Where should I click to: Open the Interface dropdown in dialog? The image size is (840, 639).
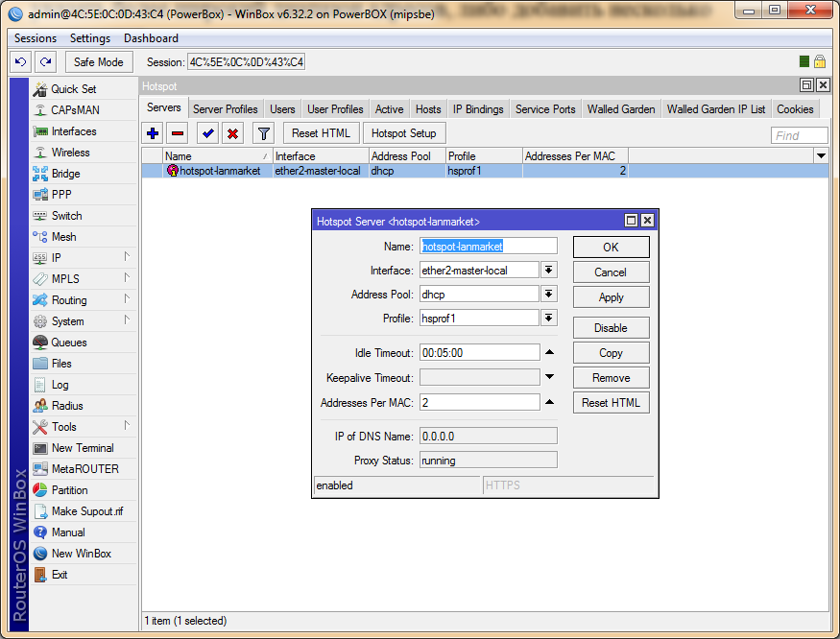549,271
